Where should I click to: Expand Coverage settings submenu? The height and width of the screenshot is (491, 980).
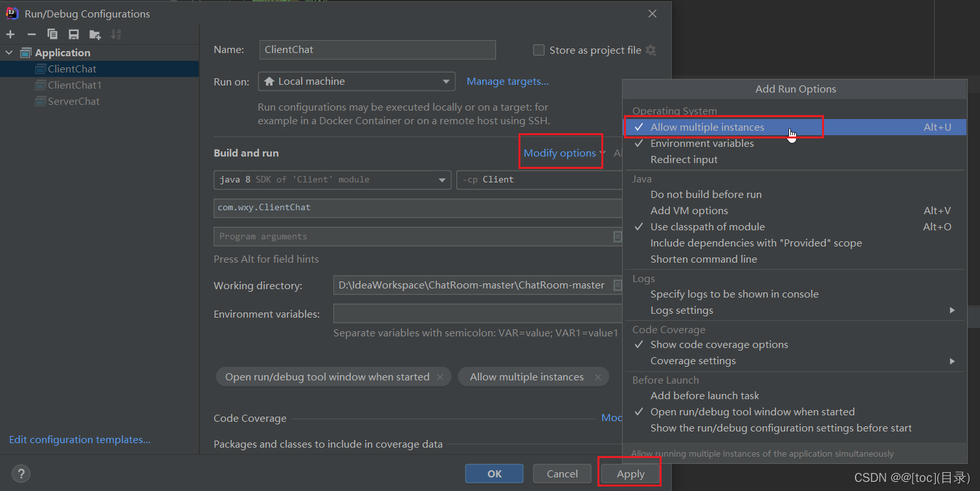(x=795, y=361)
